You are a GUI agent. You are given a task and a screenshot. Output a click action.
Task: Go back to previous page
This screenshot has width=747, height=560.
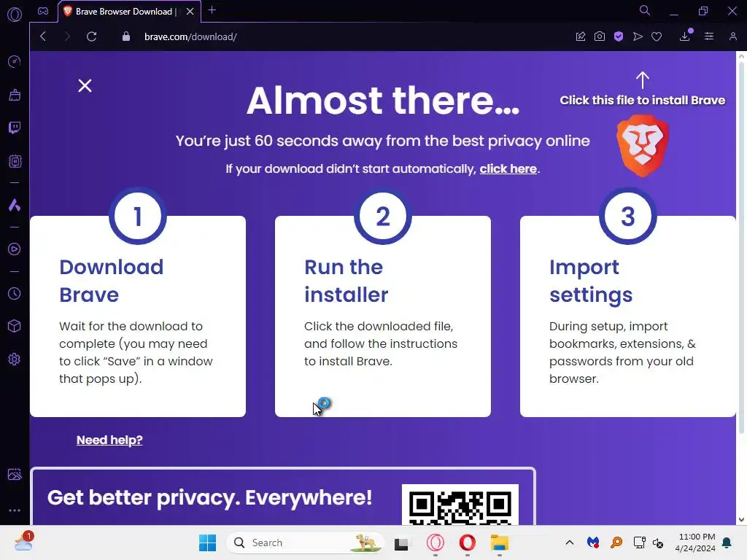[43, 36]
